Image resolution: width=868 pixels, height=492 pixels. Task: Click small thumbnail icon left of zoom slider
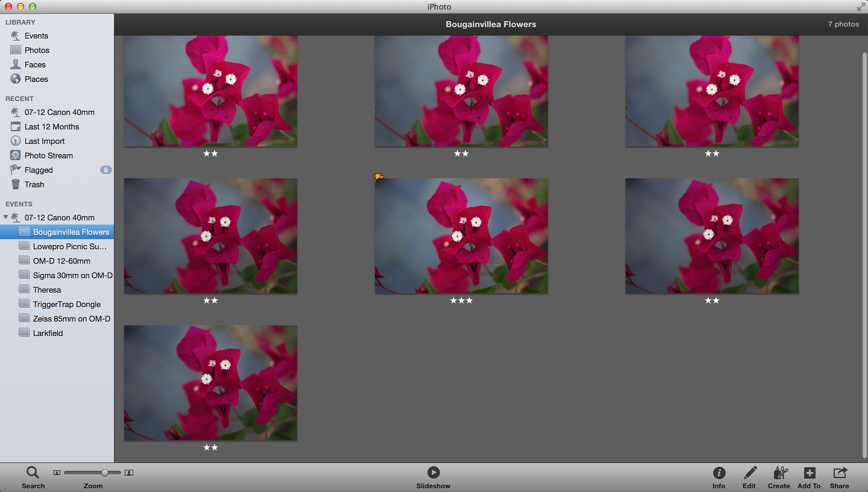pyautogui.click(x=57, y=473)
